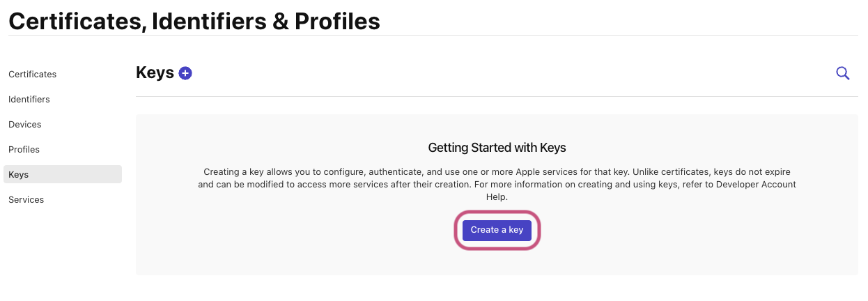Open search with the magnifying glass icon

842,73
